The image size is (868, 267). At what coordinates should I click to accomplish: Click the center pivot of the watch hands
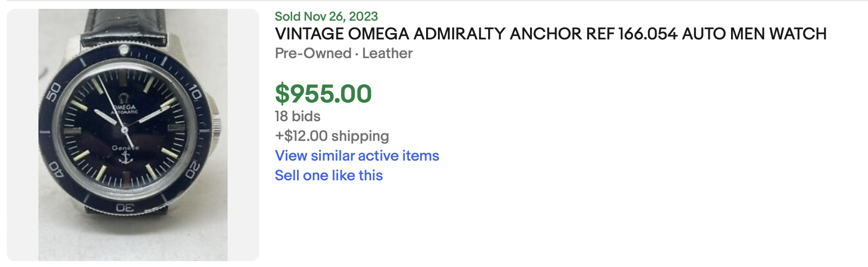(x=125, y=130)
